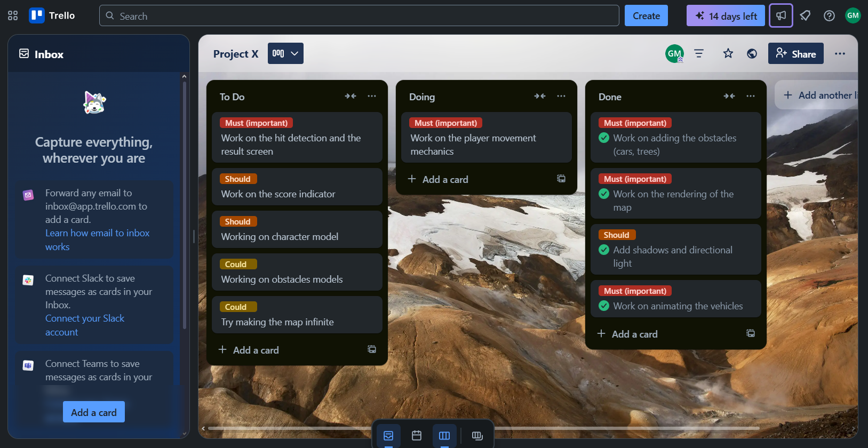Switch to the Planner calendar tab
The width and height of the screenshot is (868, 448).
point(417,436)
